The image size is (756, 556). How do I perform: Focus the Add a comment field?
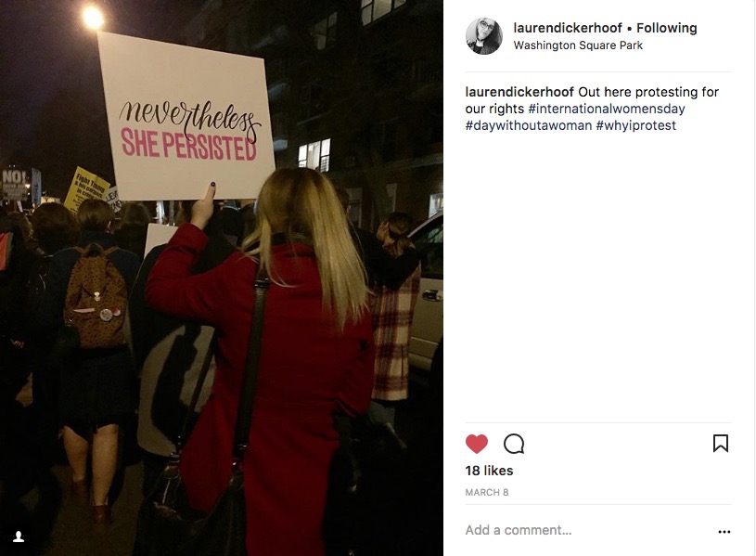(588, 530)
